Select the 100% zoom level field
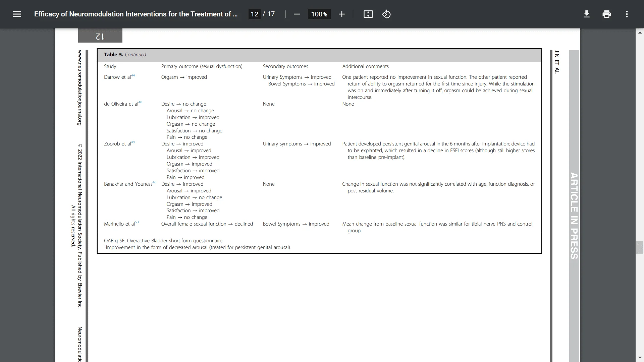 tap(319, 14)
